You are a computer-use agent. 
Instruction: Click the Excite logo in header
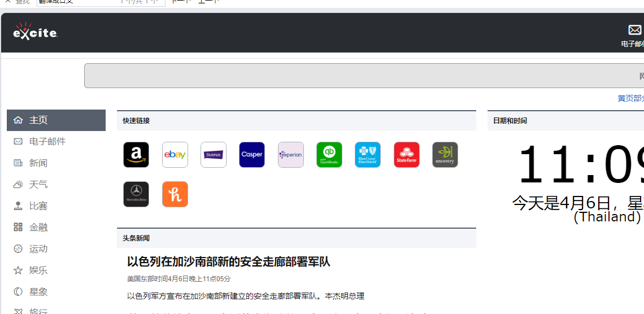click(35, 31)
